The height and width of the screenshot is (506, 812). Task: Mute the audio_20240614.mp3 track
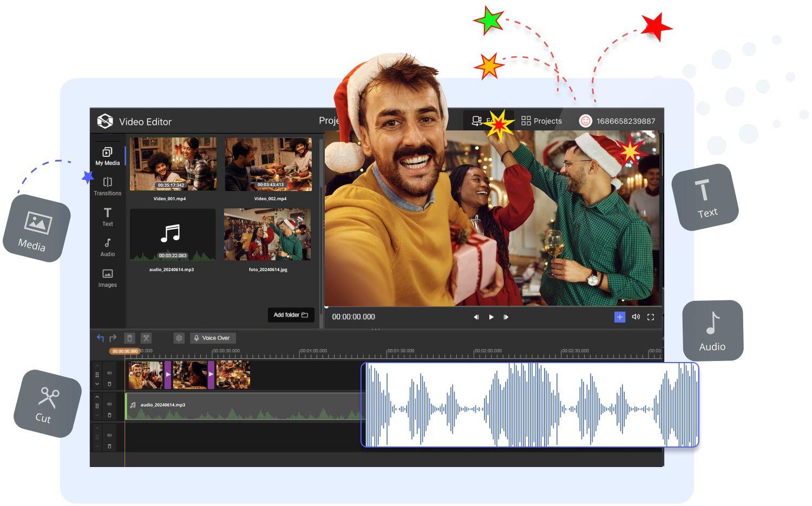click(109, 404)
